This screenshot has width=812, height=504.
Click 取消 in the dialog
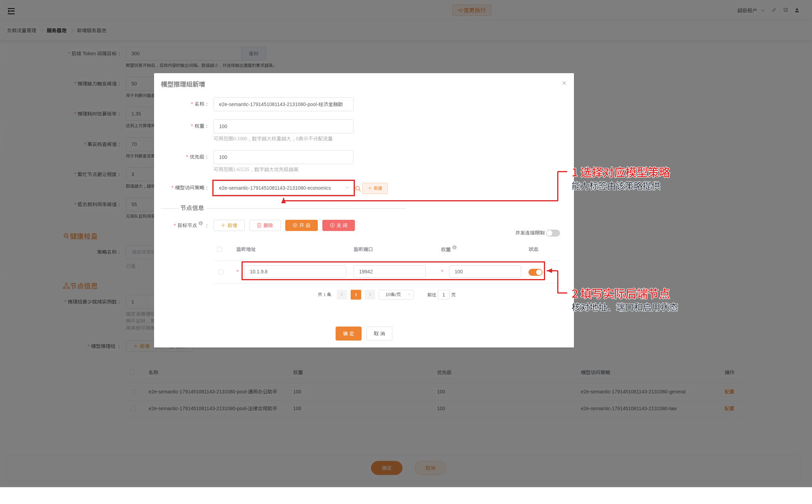click(379, 334)
